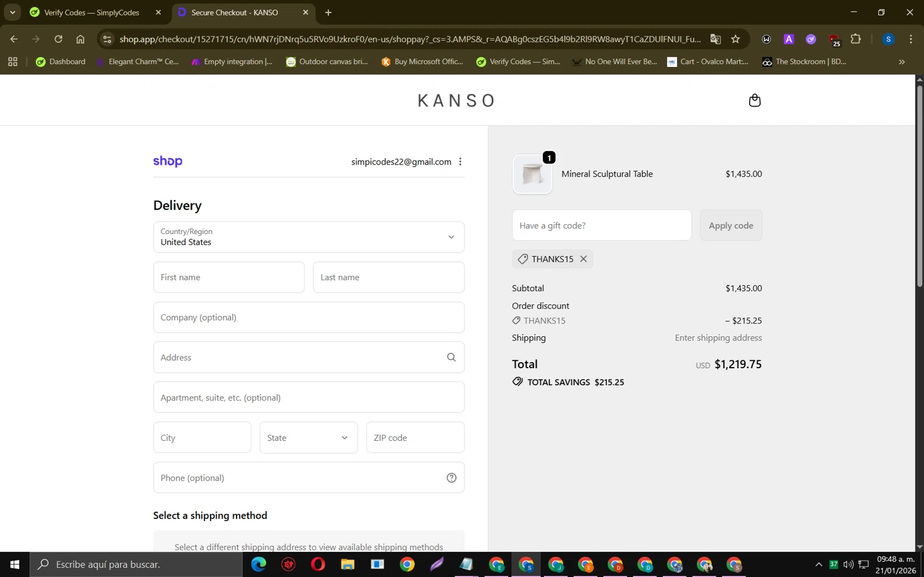Close the Verify Codes — SimplyCodes tab

click(158, 12)
